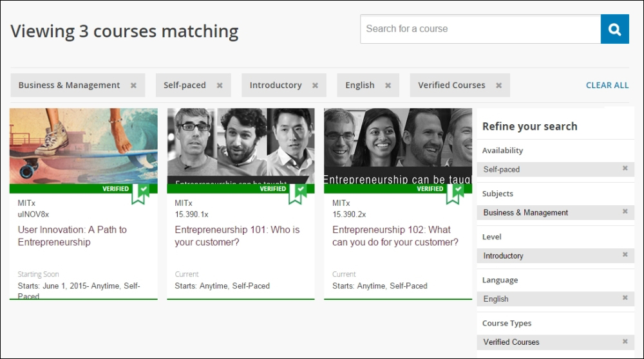Image resolution: width=644 pixels, height=359 pixels.
Task: Click the course code 15.390.2x
Action: click(349, 214)
